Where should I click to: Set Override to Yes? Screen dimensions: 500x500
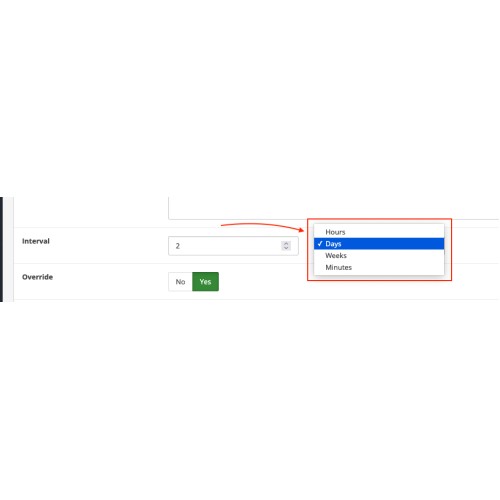click(x=205, y=282)
